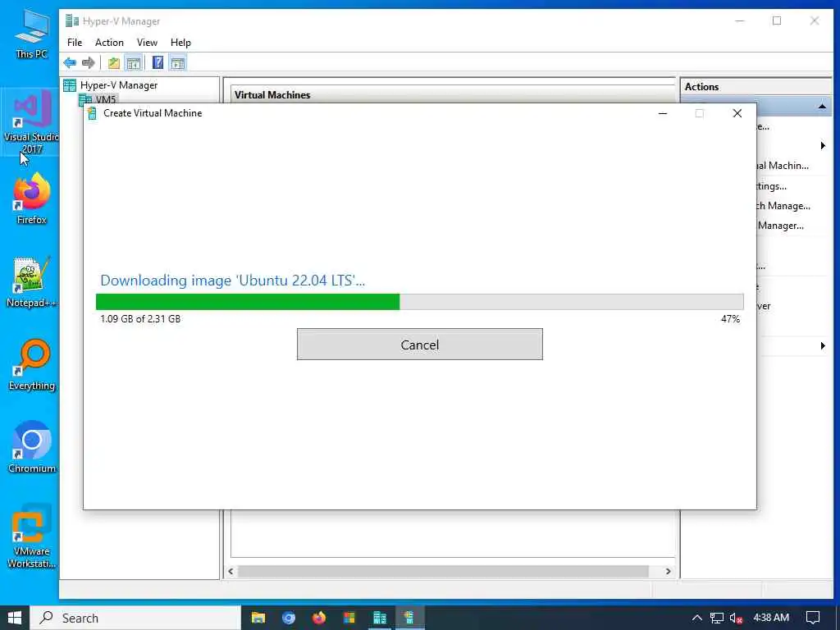Screen dimensions: 840x630
Task: Click the 'ch Manage...' action in Actions pane
Action: [783, 206]
